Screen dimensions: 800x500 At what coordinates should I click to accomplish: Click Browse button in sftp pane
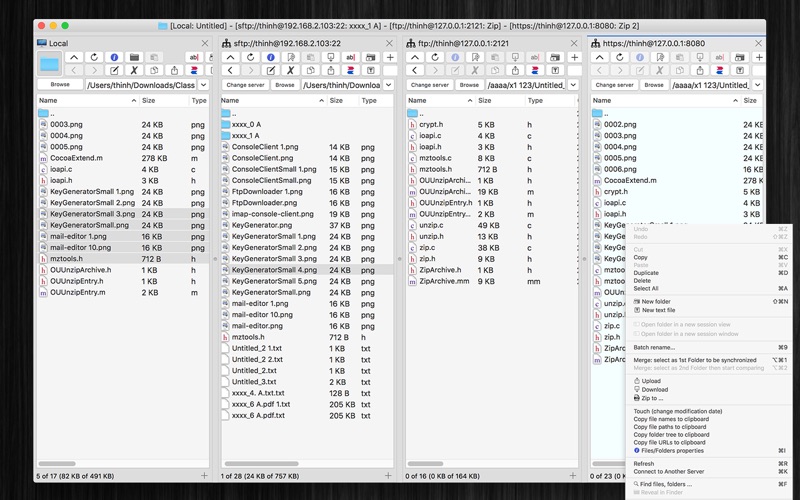tap(285, 85)
